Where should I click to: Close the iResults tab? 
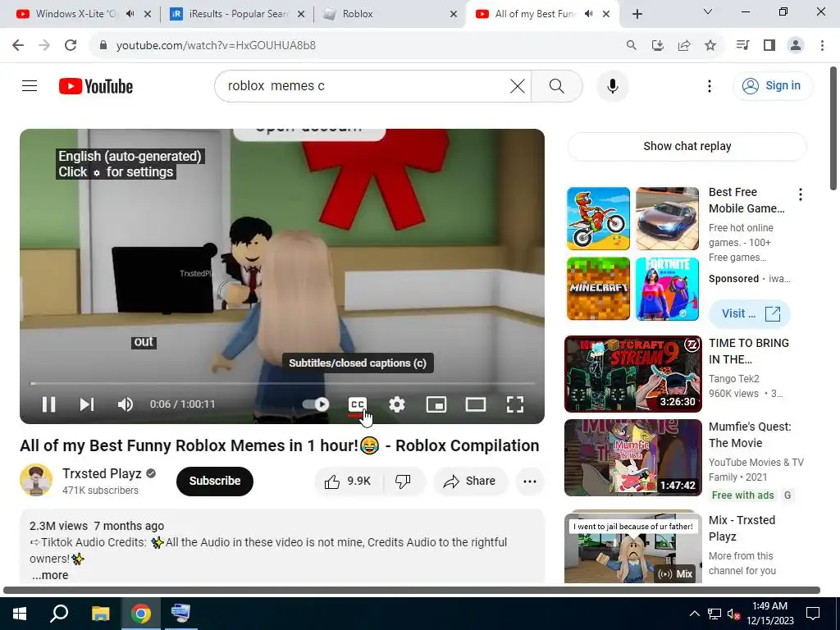tap(301, 14)
